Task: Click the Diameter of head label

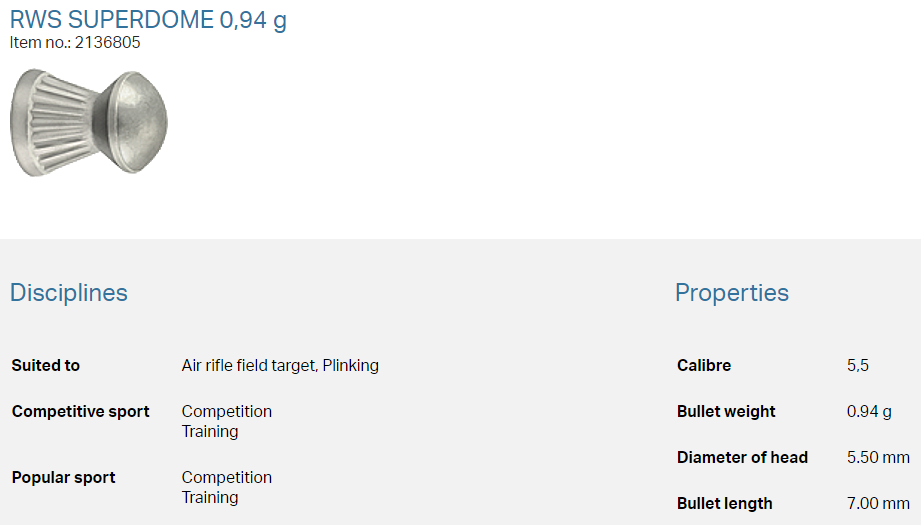Action: (x=742, y=458)
